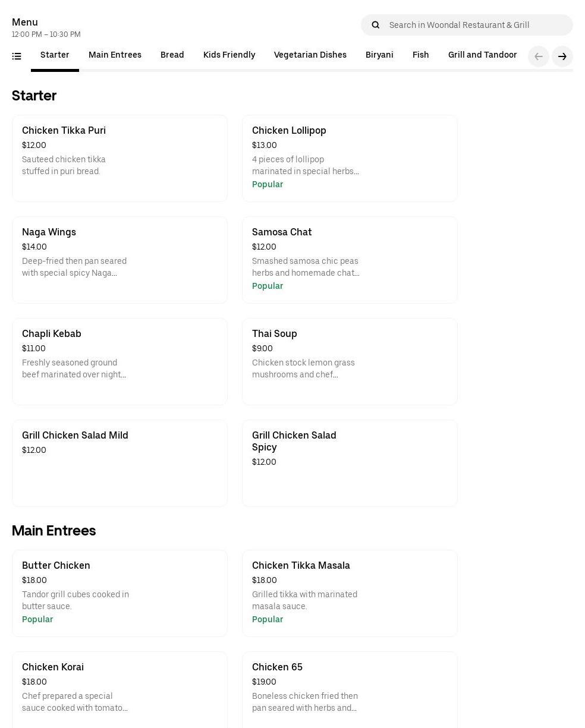Choose Naga Wings starter

[x=119, y=260]
